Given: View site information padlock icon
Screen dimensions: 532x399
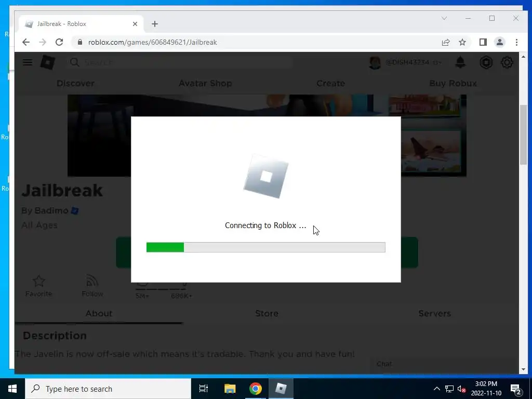Looking at the screenshot, I should coord(80,42).
